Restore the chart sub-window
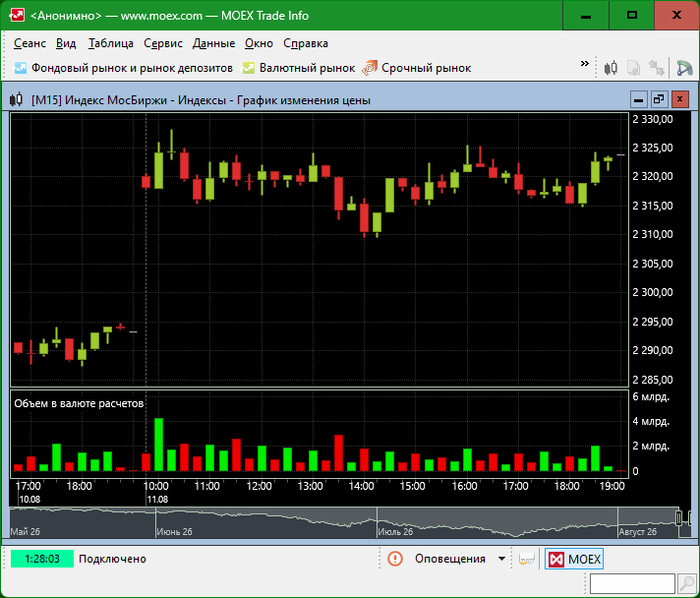Viewport: 700px width, 598px height. coord(659,100)
